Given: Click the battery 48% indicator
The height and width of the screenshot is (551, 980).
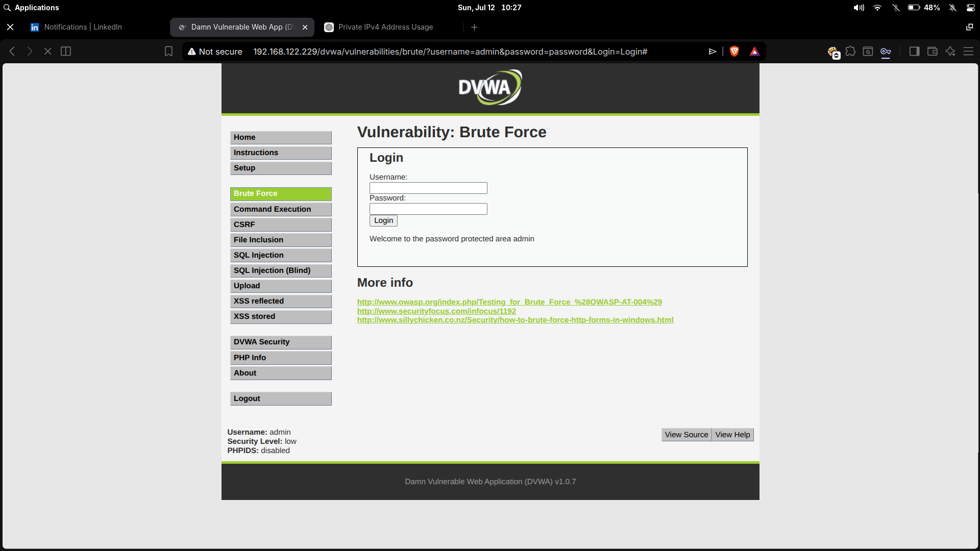Looking at the screenshot, I should [924, 8].
